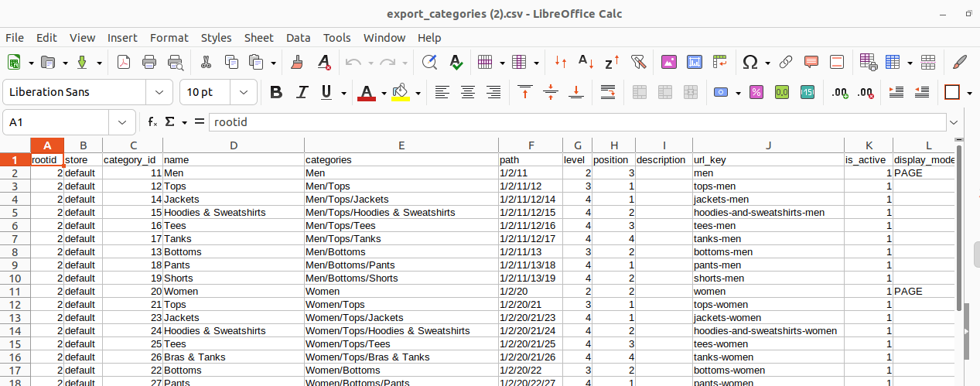Apply yellow background highlighting color
The width and height of the screenshot is (980, 386).
[400, 92]
